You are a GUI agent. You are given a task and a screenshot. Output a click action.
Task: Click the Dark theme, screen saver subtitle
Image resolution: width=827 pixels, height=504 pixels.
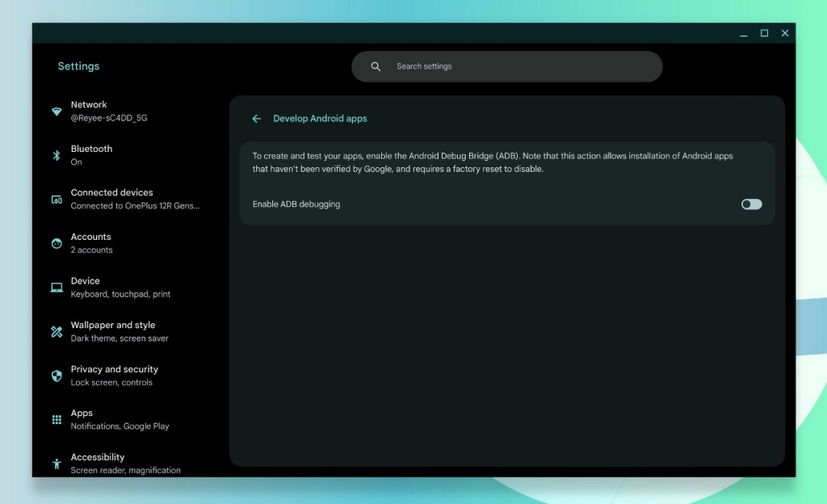click(120, 338)
